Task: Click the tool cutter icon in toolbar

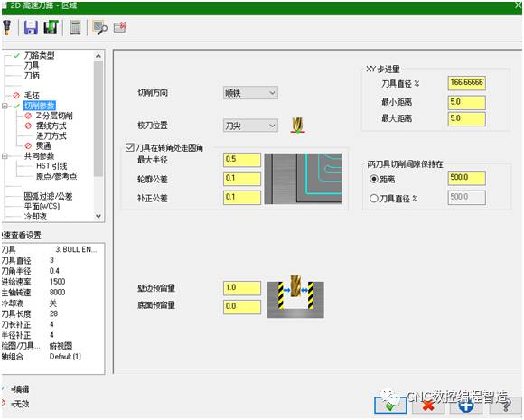Action: [x=6, y=27]
